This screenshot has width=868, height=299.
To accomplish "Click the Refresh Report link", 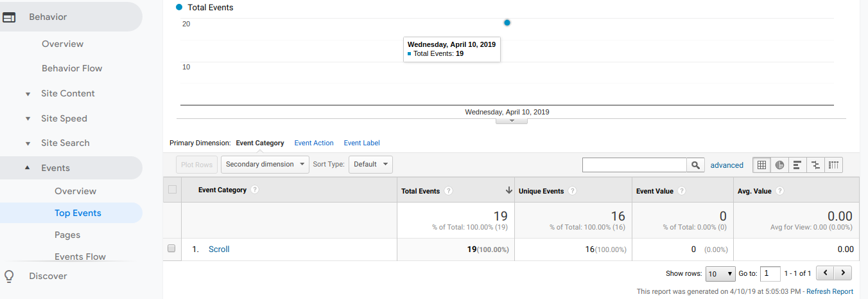I will (x=830, y=291).
